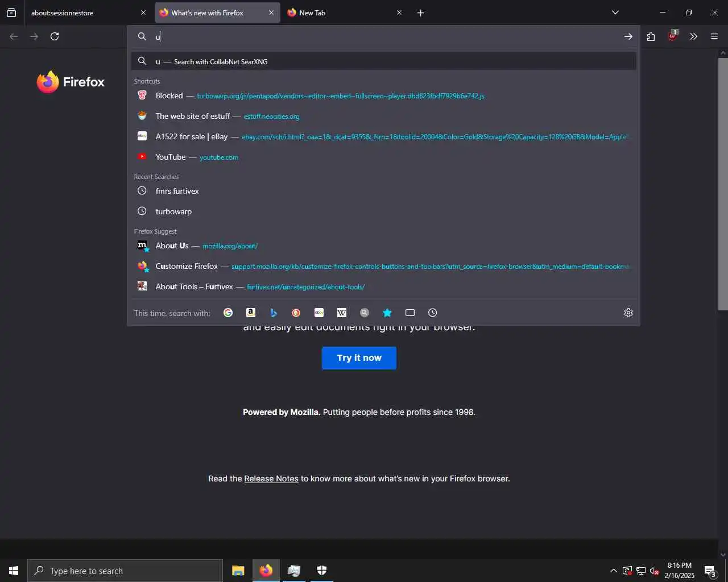Open the notification center icon
This screenshot has height=582, width=728.
coord(710,571)
